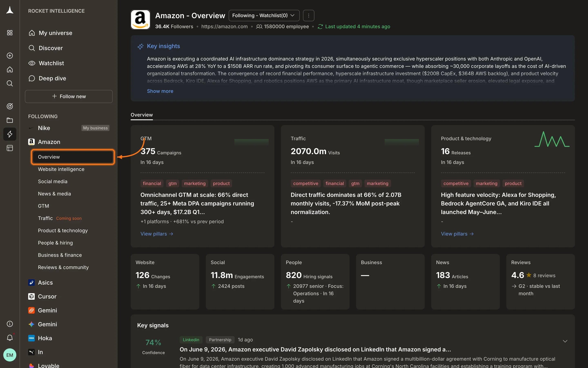Click the plus circle icon in left rail
Image resolution: width=588 pixels, height=368 pixels.
coord(10,56)
